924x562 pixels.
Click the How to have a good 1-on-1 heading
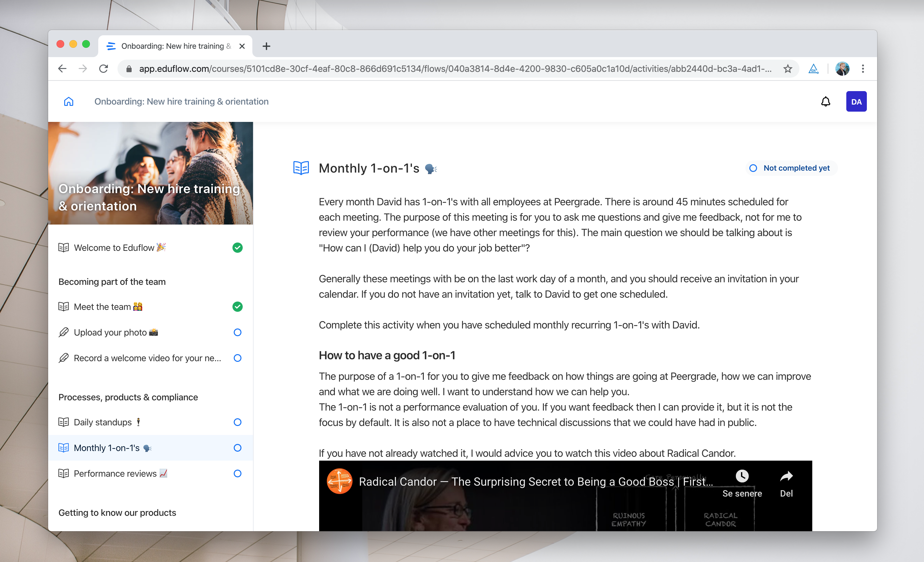387,355
